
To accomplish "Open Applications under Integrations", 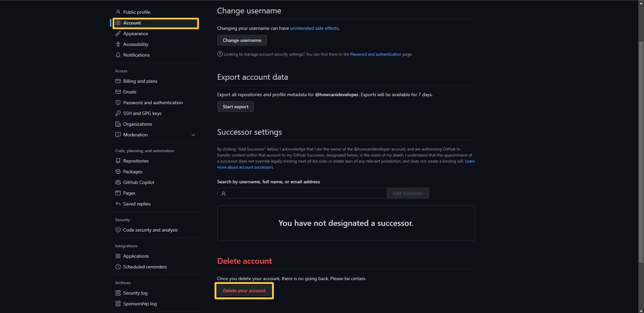I will (156, 256).
